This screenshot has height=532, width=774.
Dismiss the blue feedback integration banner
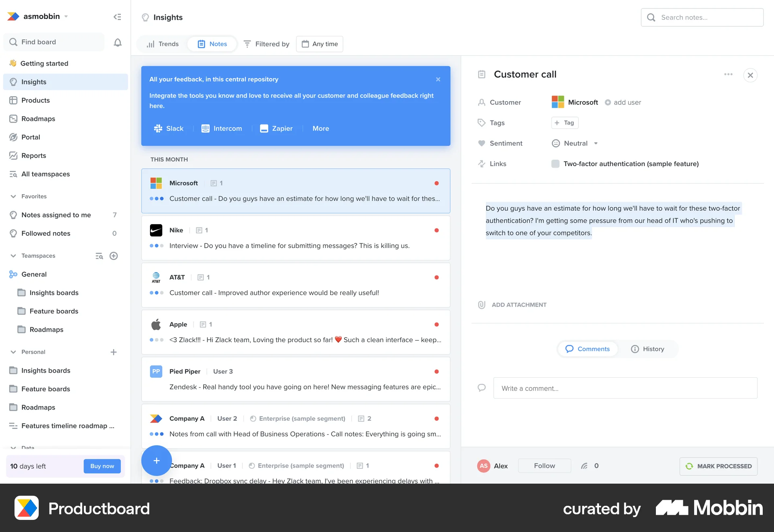[x=438, y=79]
